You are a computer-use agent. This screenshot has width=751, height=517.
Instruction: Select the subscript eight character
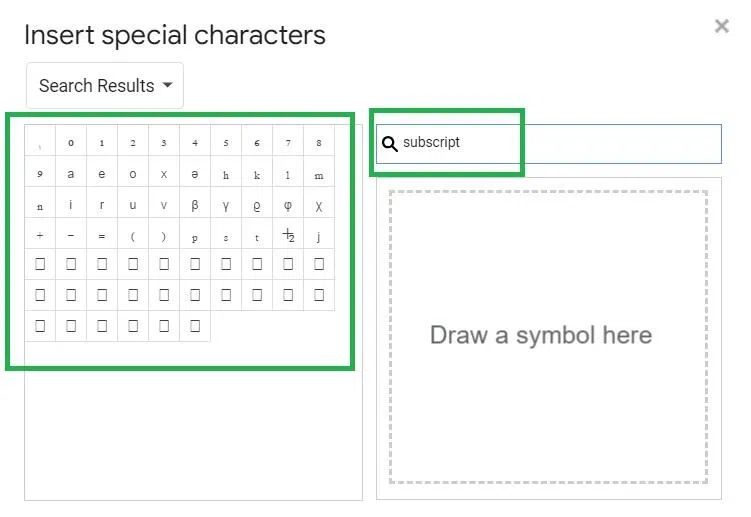[x=319, y=142]
